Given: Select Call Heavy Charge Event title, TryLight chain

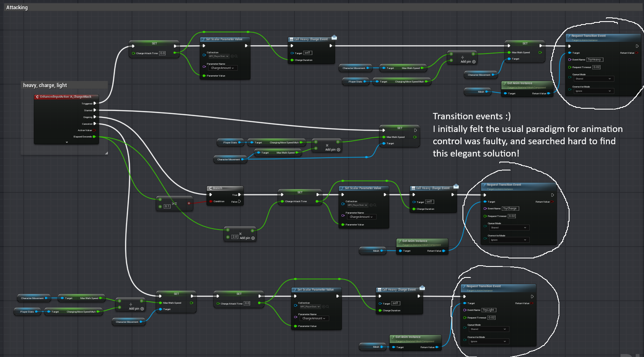Looking at the screenshot, I should 399,290.
